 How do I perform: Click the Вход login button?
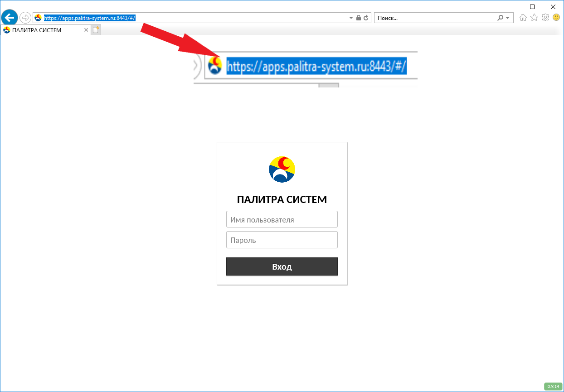coord(282,266)
